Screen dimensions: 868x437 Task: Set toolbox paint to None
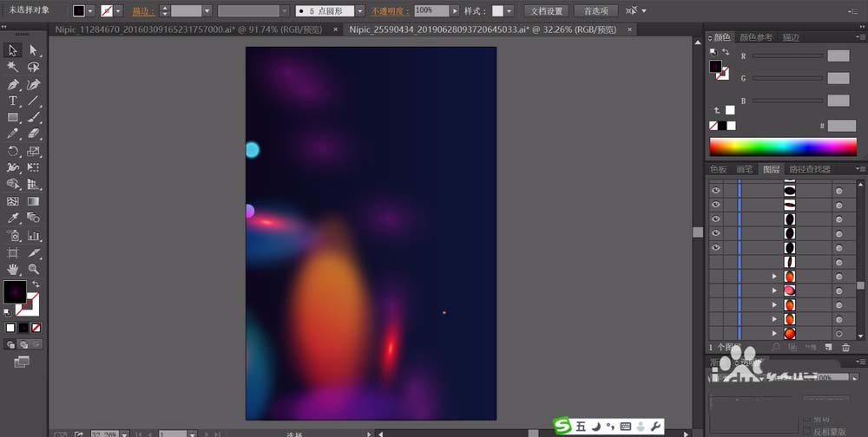click(36, 328)
